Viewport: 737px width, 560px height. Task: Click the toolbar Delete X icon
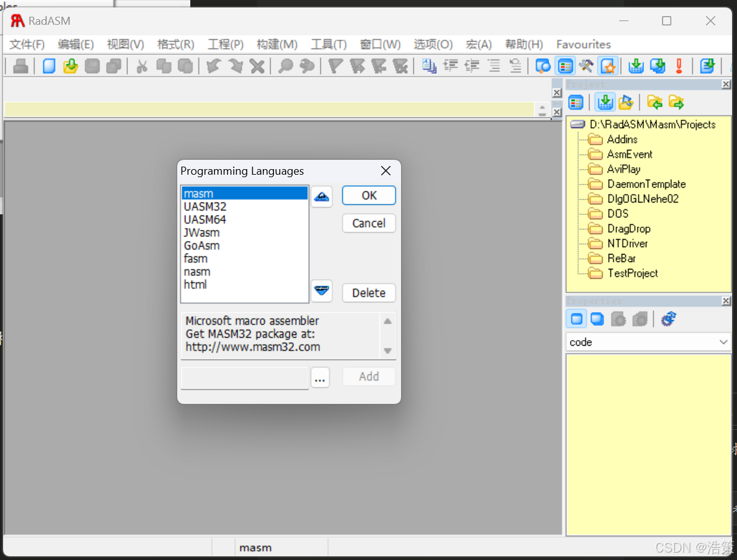[x=257, y=66]
